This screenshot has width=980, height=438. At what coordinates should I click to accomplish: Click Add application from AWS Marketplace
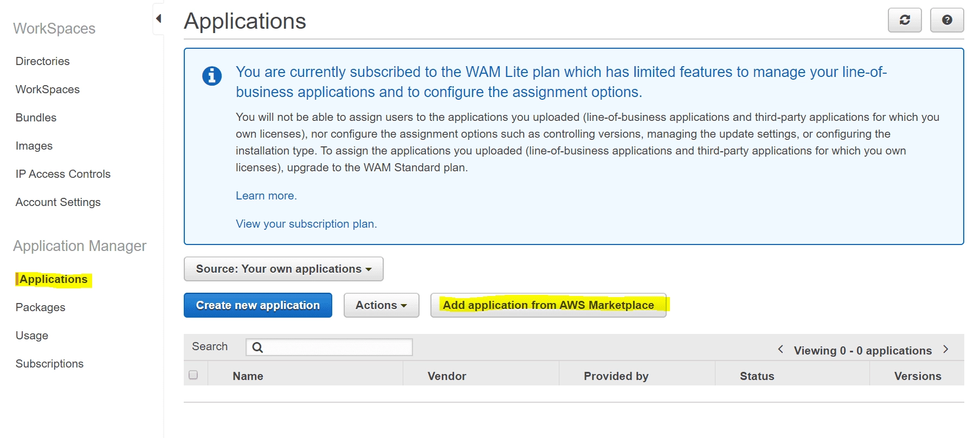point(549,305)
